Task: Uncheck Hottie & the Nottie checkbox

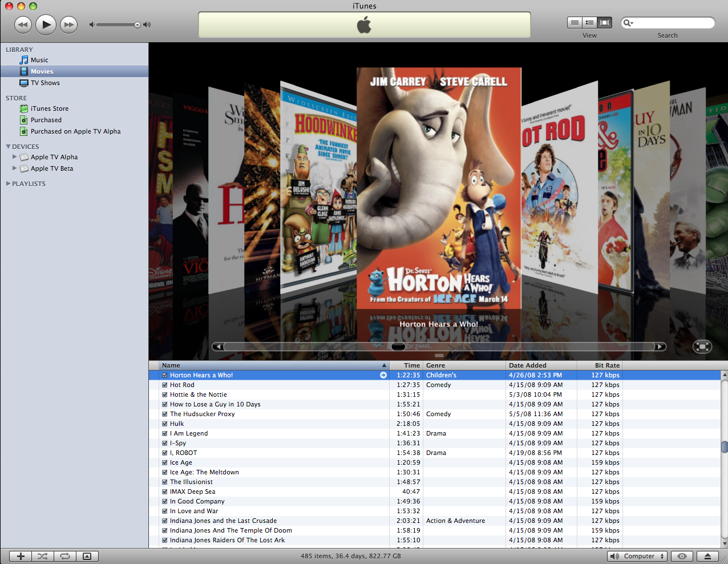Action: tap(164, 394)
